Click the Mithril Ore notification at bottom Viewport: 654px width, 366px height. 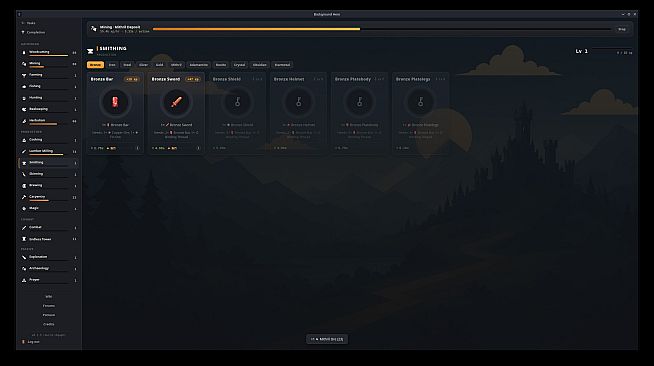pos(327,339)
